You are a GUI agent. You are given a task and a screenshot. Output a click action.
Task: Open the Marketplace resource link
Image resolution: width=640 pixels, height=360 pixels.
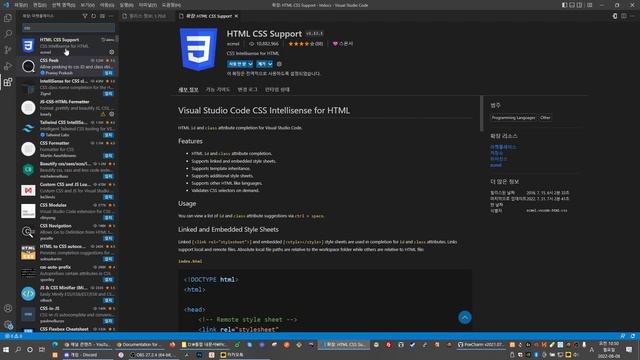coord(503,147)
